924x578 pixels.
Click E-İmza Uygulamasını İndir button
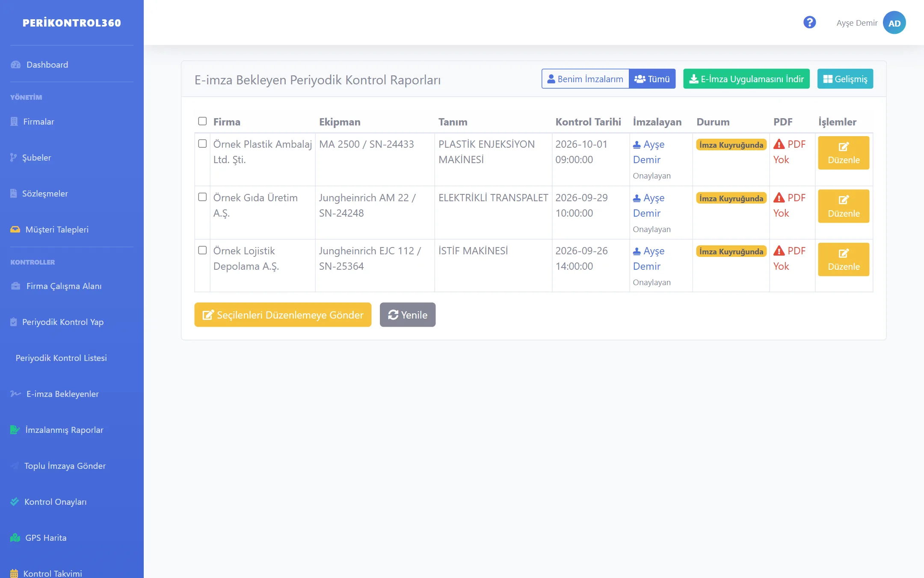(x=746, y=79)
